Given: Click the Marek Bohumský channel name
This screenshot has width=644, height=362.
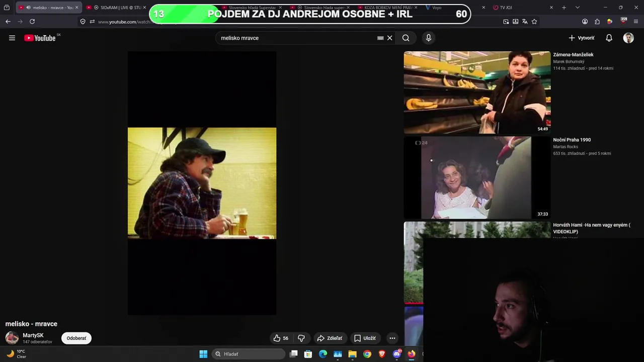Looking at the screenshot, I should 569,62.
